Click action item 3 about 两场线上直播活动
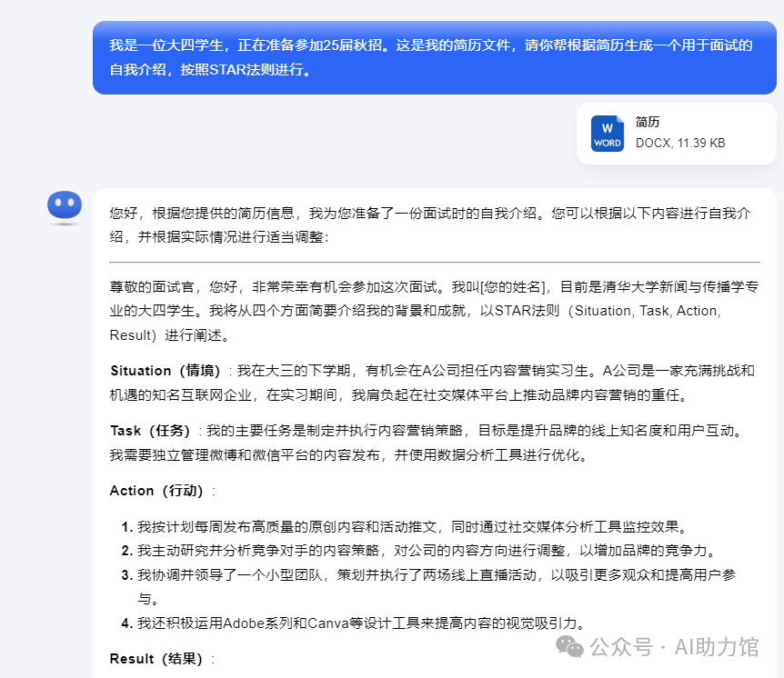784x678 pixels. pos(428,586)
